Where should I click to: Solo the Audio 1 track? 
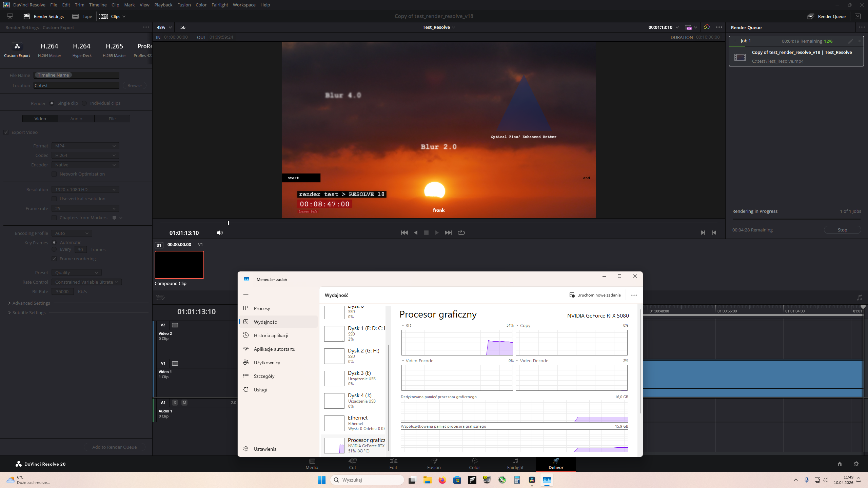click(x=175, y=403)
